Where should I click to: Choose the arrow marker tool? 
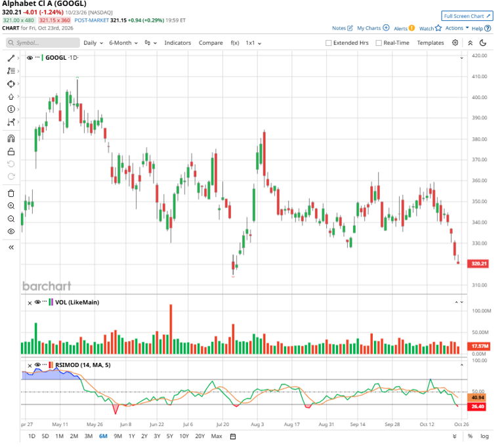tap(11, 96)
